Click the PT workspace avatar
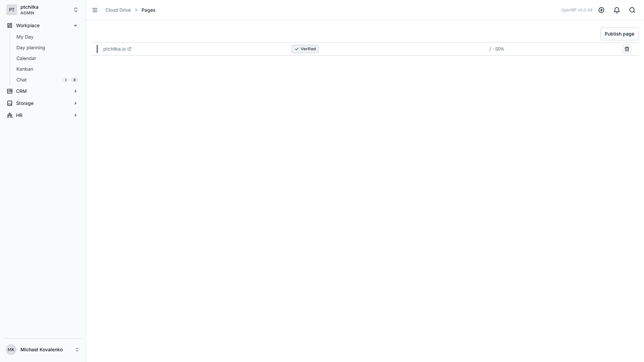The height and width of the screenshot is (362, 644). pyautogui.click(x=12, y=10)
